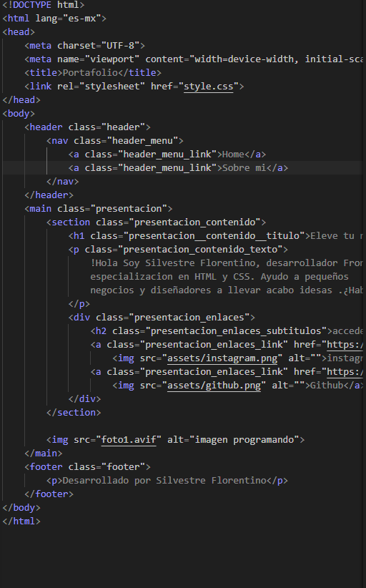366x588 pixels.
Task: Open the "assets/github.png" image path
Action: pos(214,386)
